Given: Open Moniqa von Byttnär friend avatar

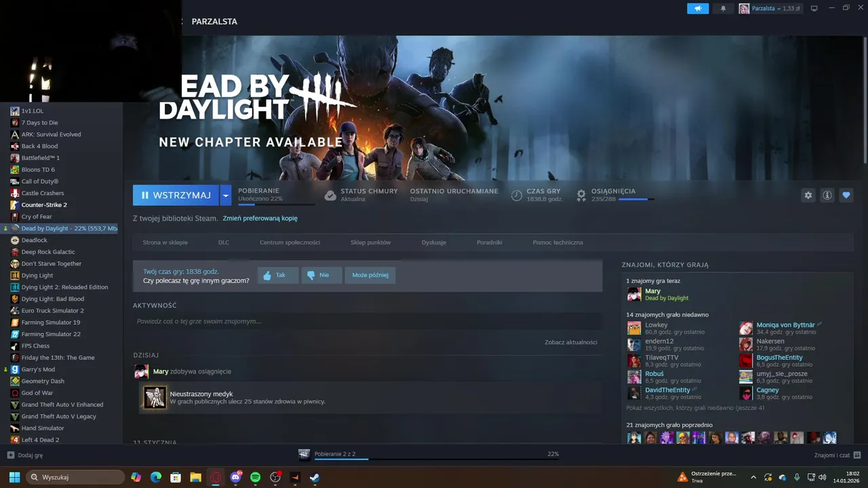Looking at the screenshot, I should 746,328.
